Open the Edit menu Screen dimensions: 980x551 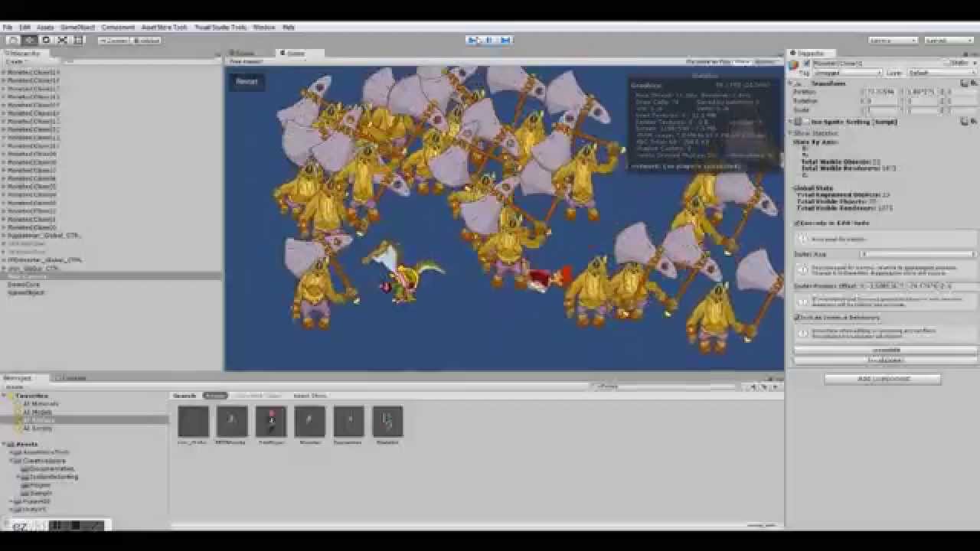pyautogui.click(x=24, y=27)
